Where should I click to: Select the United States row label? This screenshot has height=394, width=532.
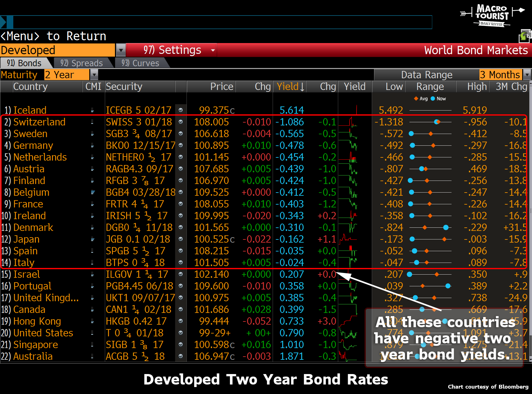tap(43, 333)
